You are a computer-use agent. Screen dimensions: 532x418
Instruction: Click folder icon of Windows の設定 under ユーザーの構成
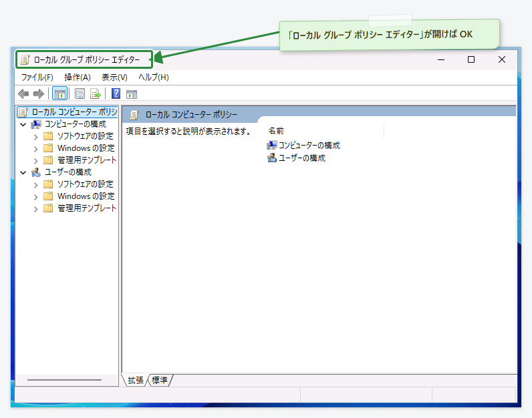pyautogui.click(x=48, y=196)
